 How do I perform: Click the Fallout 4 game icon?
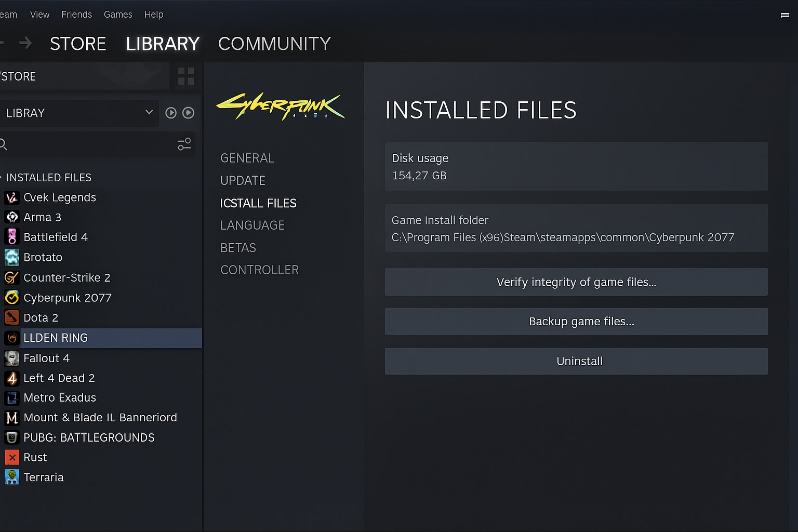tap(11, 358)
